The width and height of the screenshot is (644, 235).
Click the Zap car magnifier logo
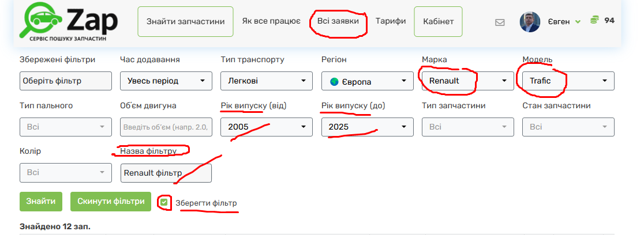(42, 20)
